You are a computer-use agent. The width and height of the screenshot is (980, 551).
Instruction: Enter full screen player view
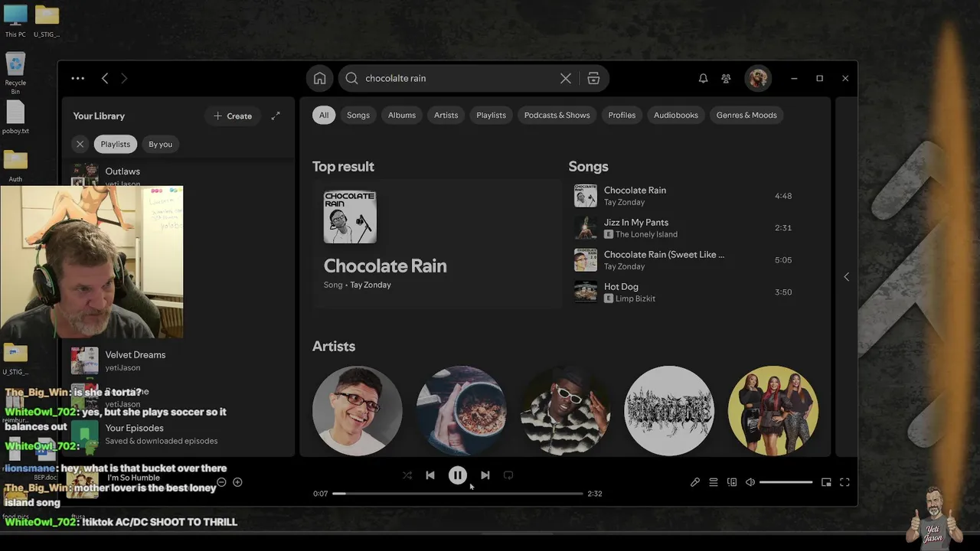tap(844, 482)
